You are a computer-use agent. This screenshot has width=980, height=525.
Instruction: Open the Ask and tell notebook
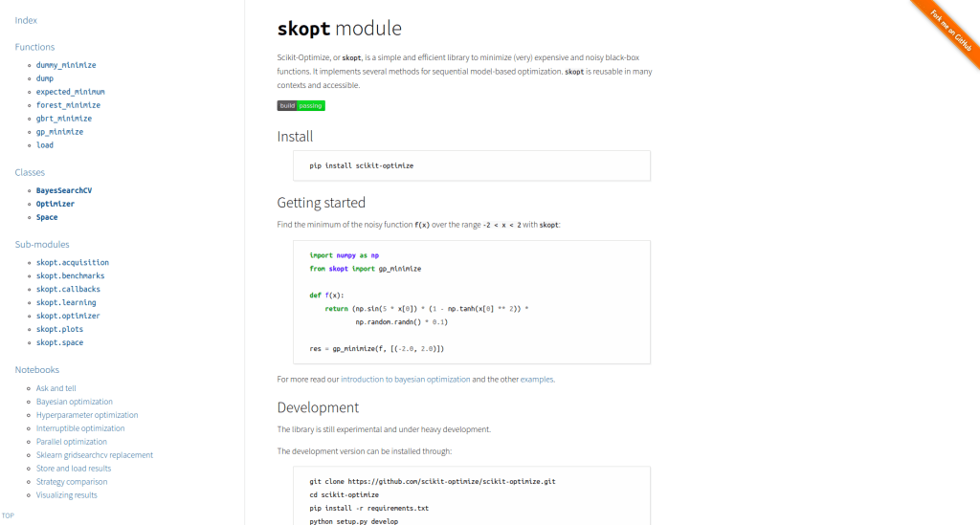(56, 388)
